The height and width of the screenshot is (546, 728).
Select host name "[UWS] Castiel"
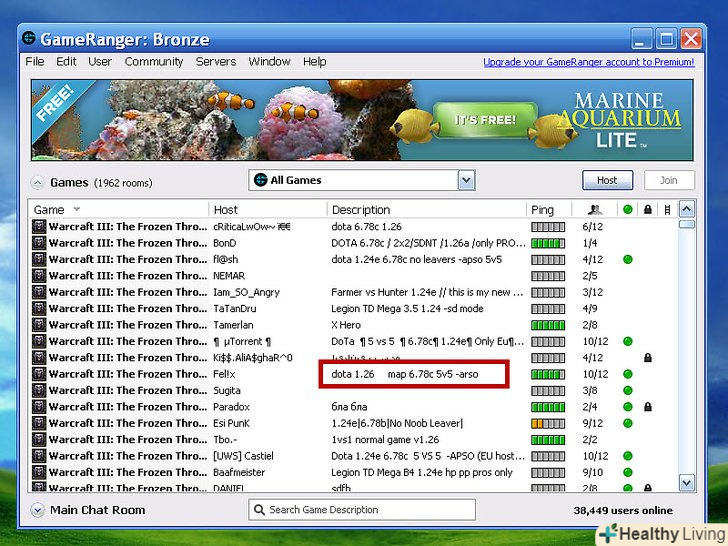point(243,456)
